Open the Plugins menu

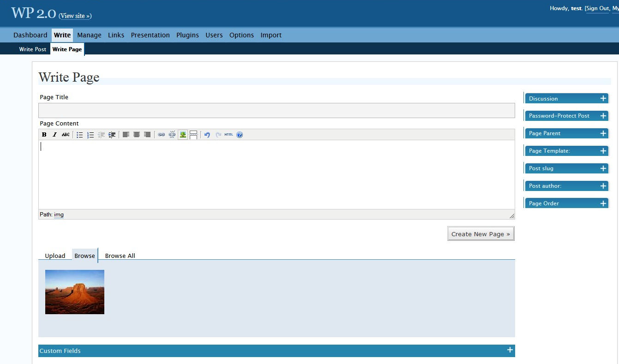click(187, 35)
